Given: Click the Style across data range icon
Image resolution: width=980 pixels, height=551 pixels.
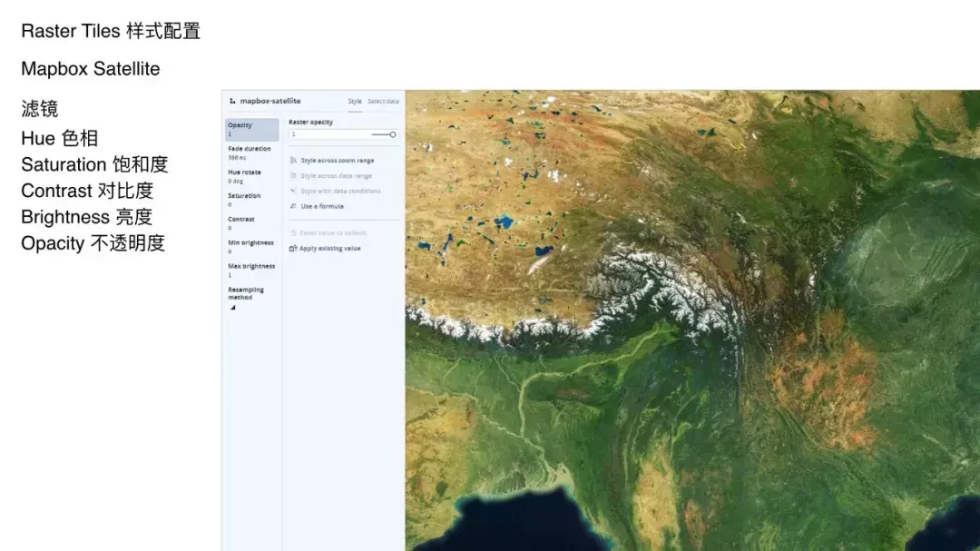Looking at the screenshot, I should pos(292,174).
